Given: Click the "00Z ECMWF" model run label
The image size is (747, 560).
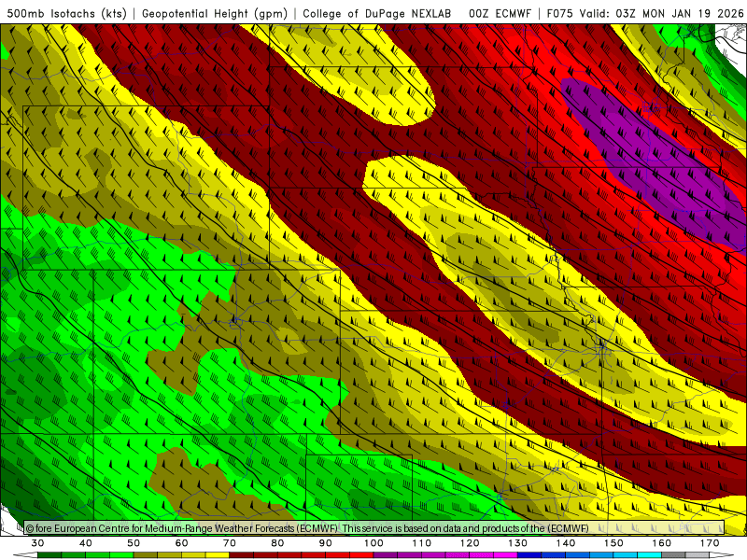Looking at the screenshot, I should coord(500,13).
